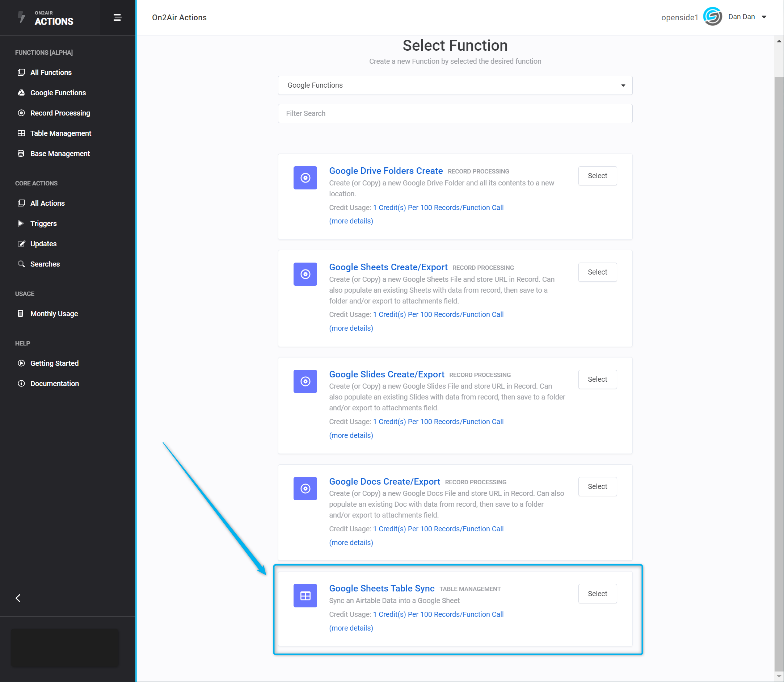Click the All Functions sidebar icon
The image size is (784, 682).
tap(21, 72)
